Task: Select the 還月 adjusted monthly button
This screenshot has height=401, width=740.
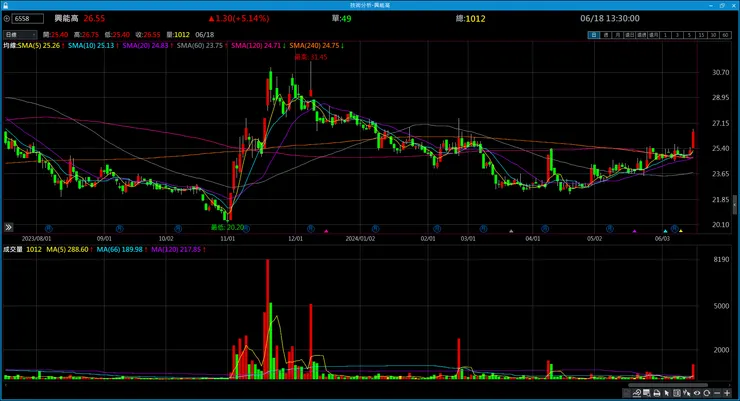Action: [x=654, y=35]
